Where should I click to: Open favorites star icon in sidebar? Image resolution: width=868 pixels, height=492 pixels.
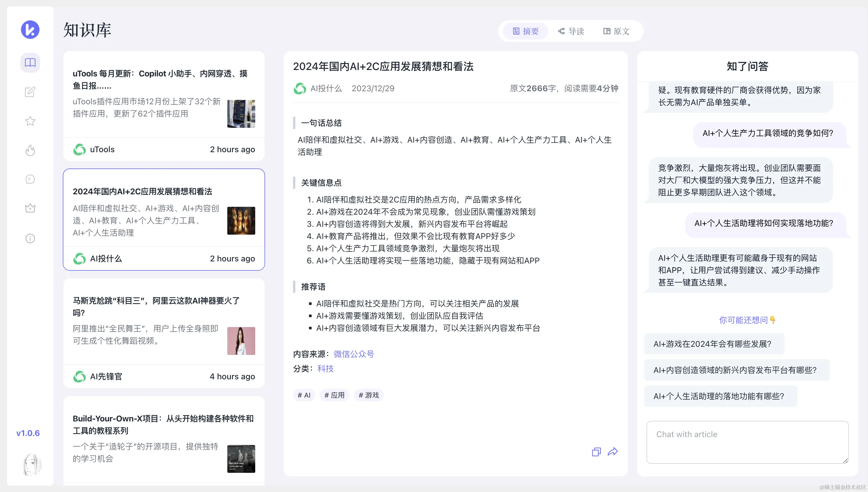tap(30, 121)
